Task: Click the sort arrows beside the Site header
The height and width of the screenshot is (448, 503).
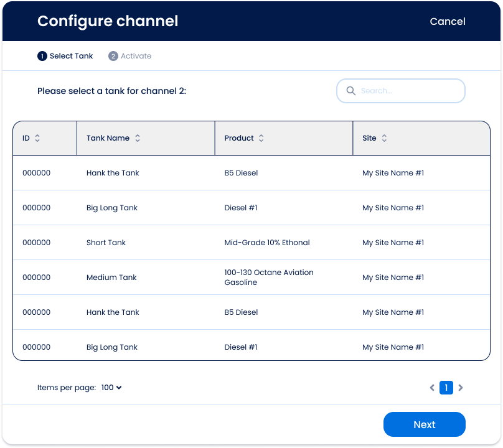Action: click(x=384, y=138)
